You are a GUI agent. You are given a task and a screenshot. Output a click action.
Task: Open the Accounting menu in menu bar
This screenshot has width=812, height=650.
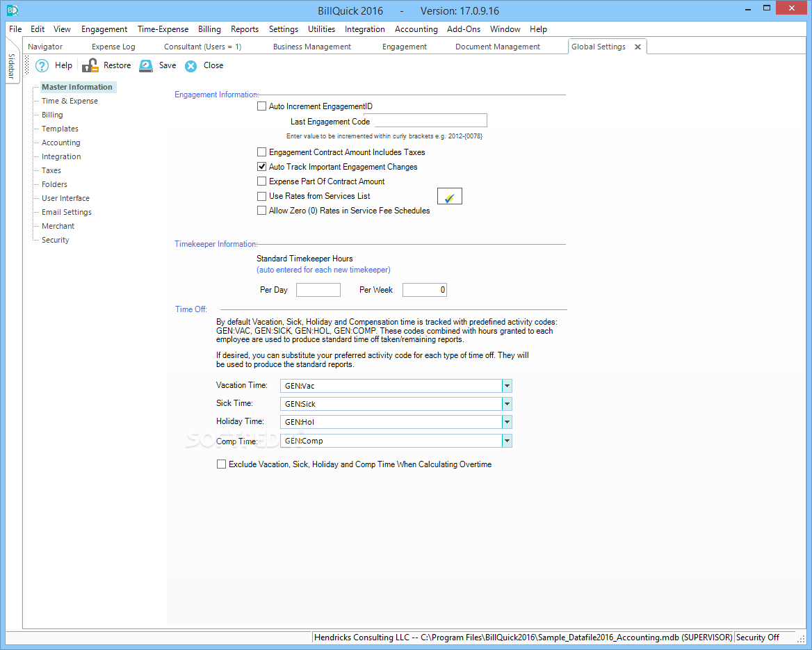416,29
